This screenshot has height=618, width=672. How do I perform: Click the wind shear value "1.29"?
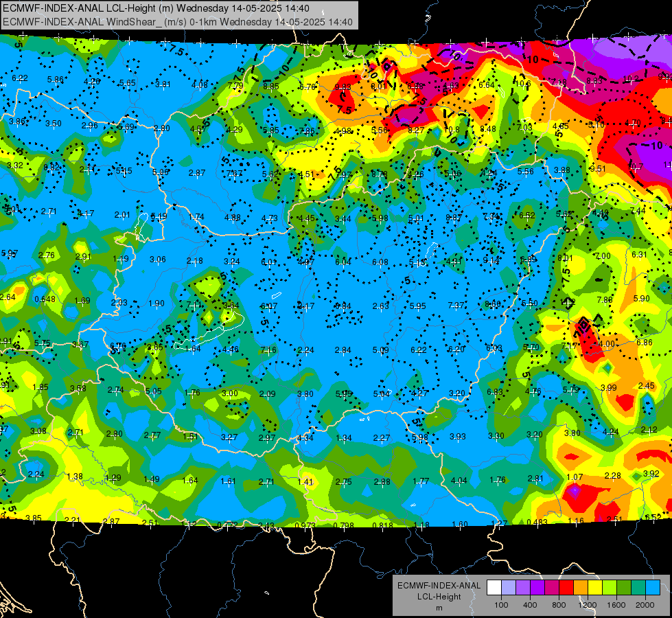pos(113,478)
